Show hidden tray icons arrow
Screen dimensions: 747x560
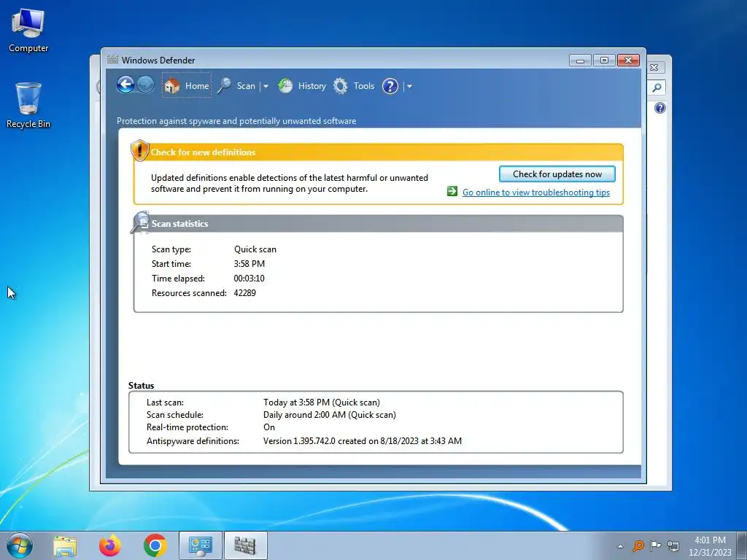(x=620, y=546)
